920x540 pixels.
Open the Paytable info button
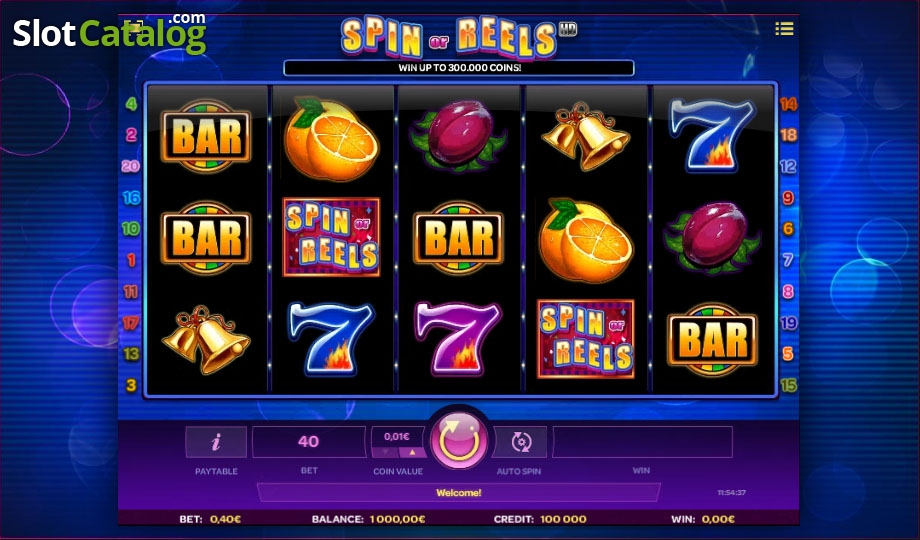[216, 441]
